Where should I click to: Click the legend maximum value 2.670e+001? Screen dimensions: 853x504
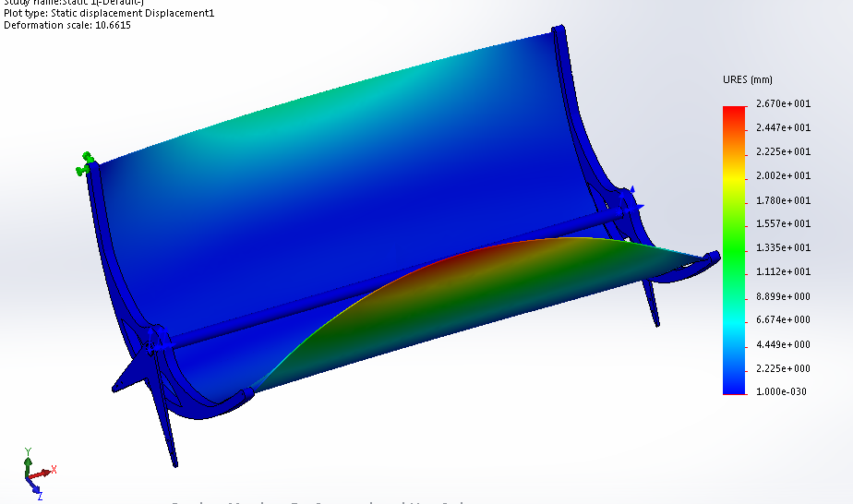pos(783,103)
